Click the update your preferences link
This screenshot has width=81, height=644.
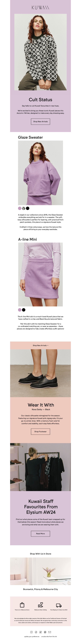pos(32,637)
